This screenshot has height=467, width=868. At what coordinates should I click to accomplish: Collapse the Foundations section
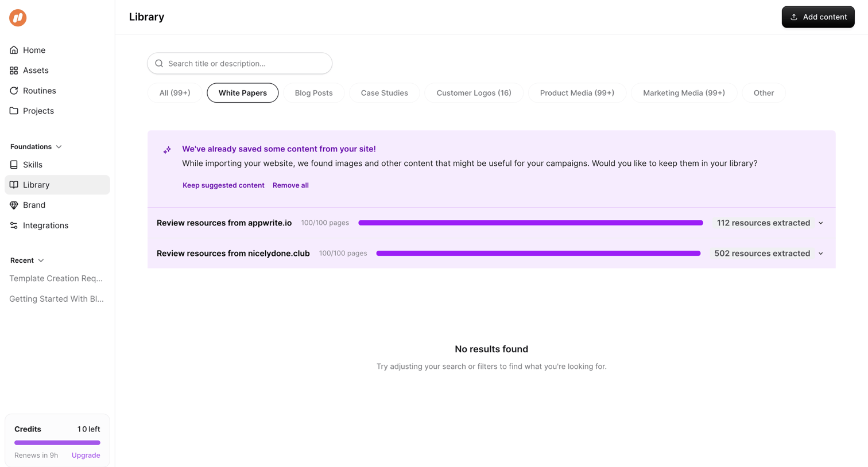point(59,147)
